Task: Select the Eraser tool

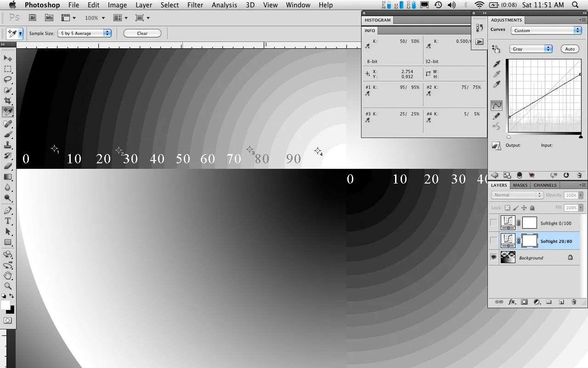Action: (8, 166)
